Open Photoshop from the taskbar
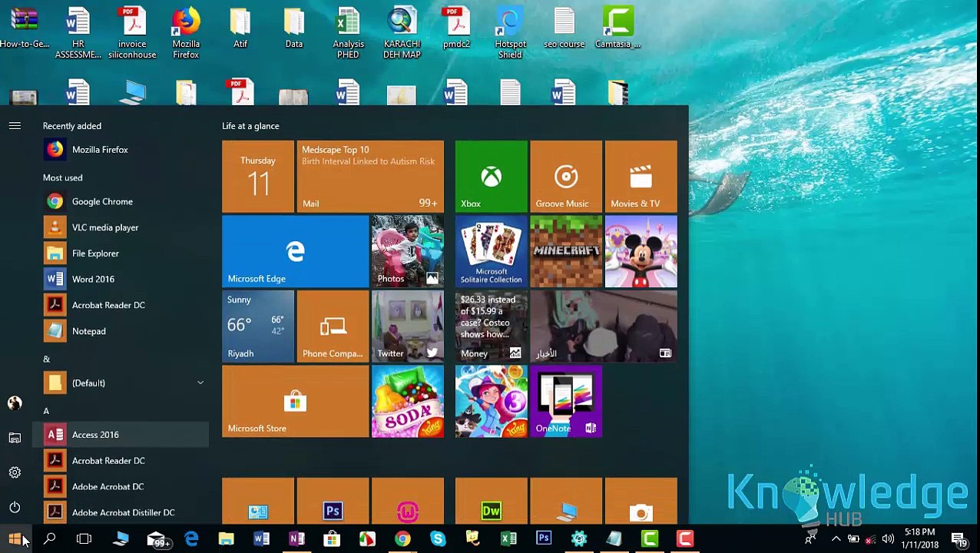 [544, 539]
